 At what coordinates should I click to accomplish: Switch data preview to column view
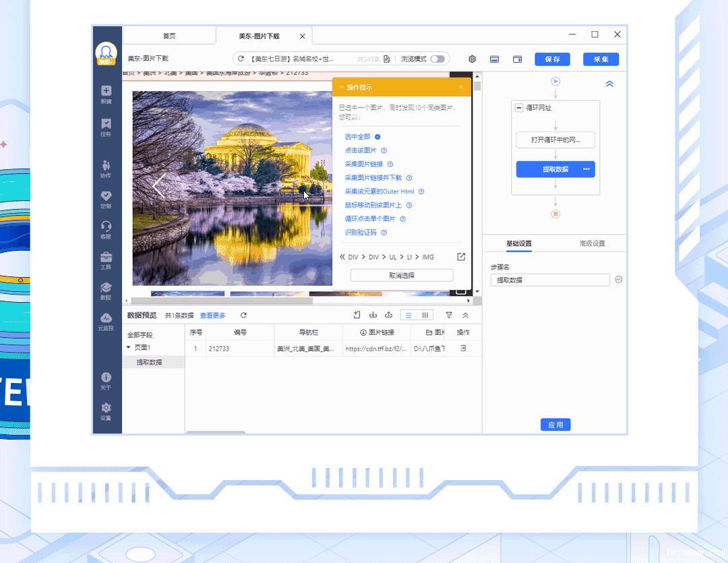coord(425,315)
